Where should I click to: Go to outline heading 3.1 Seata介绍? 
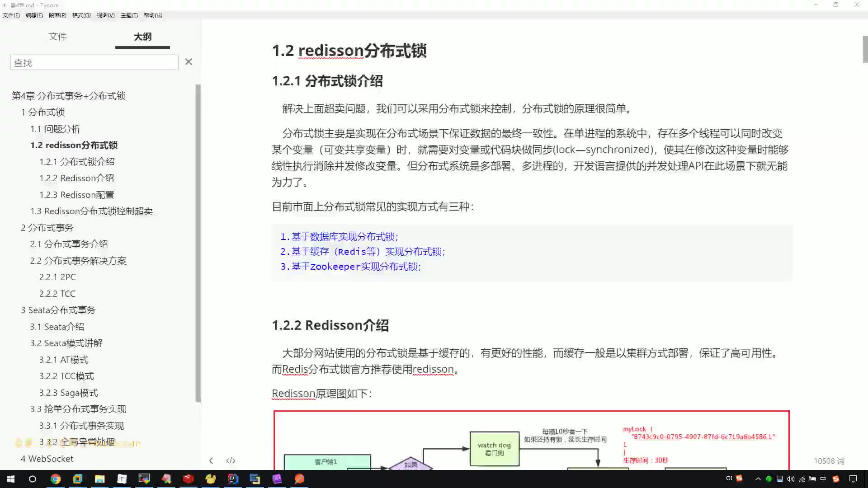click(57, 327)
